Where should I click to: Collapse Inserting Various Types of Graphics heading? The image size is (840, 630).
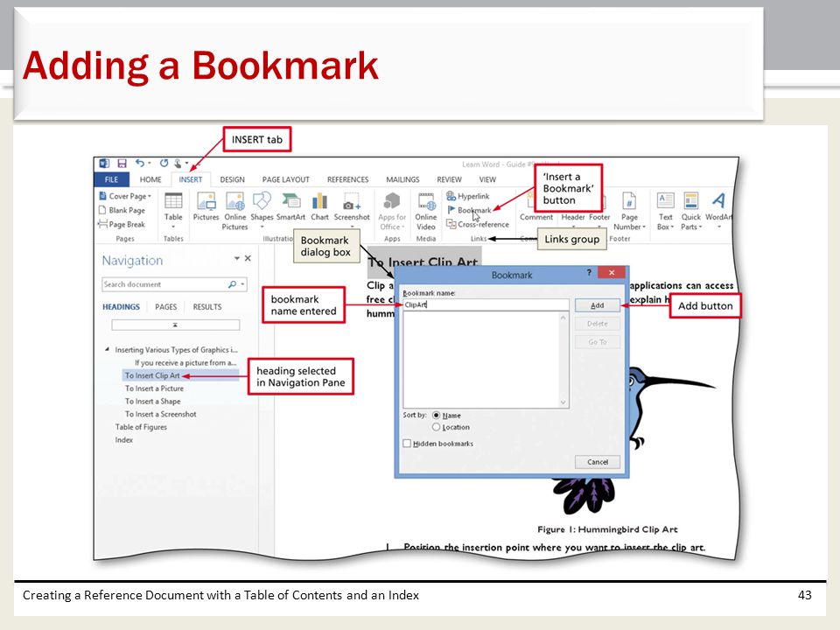click(x=107, y=349)
